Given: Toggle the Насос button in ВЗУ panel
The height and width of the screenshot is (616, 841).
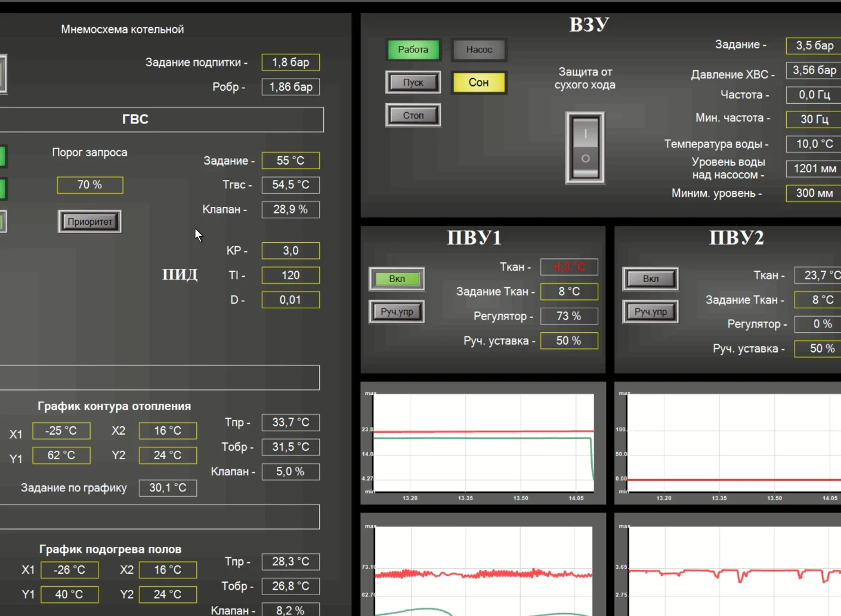Looking at the screenshot, I should coord(479,49).
